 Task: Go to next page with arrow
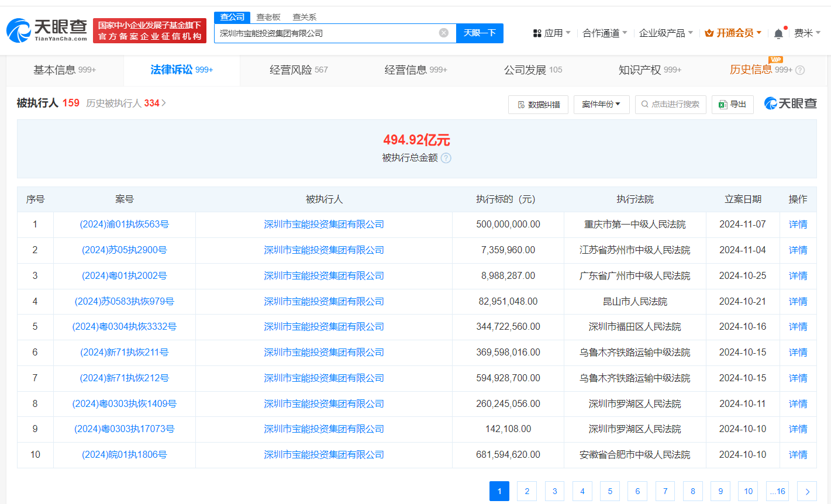[807, 491]
